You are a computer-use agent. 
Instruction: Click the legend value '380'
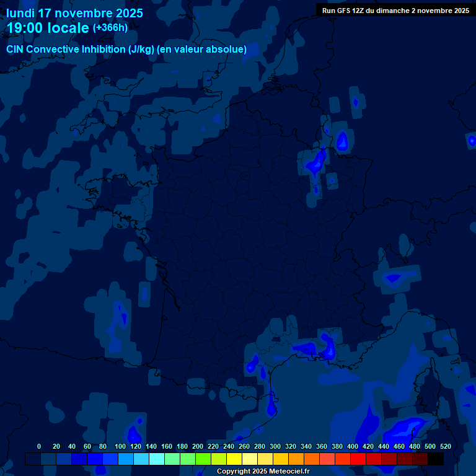click(337, 446)
